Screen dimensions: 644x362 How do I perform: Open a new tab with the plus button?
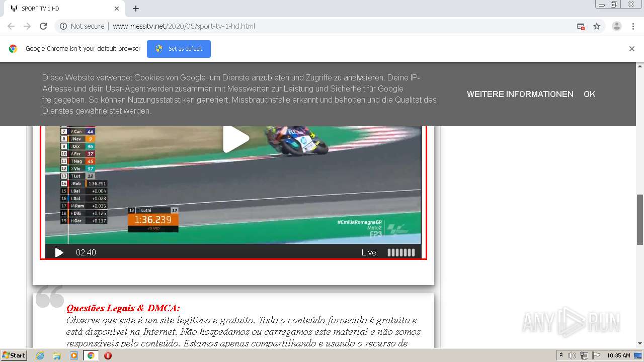136,9
